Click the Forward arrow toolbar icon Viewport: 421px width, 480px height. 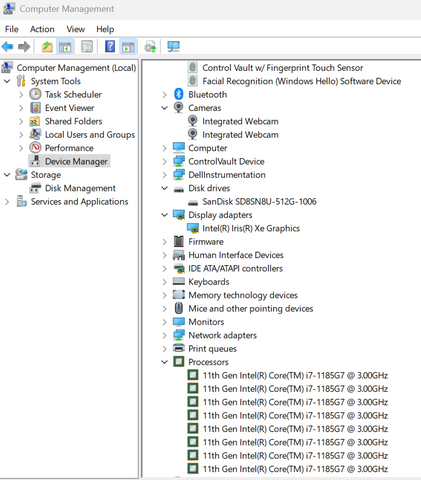(24, 47)
